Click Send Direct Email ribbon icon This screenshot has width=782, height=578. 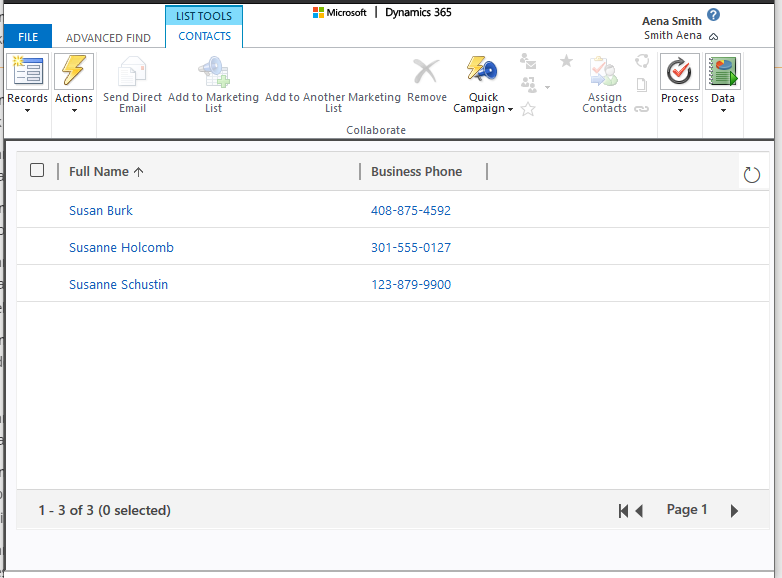pos(132,72)
